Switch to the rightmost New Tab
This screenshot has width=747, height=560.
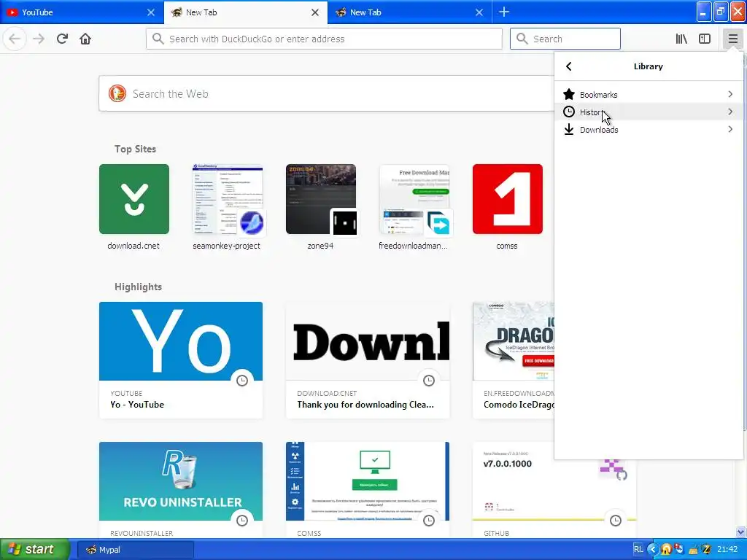[410, 12]
